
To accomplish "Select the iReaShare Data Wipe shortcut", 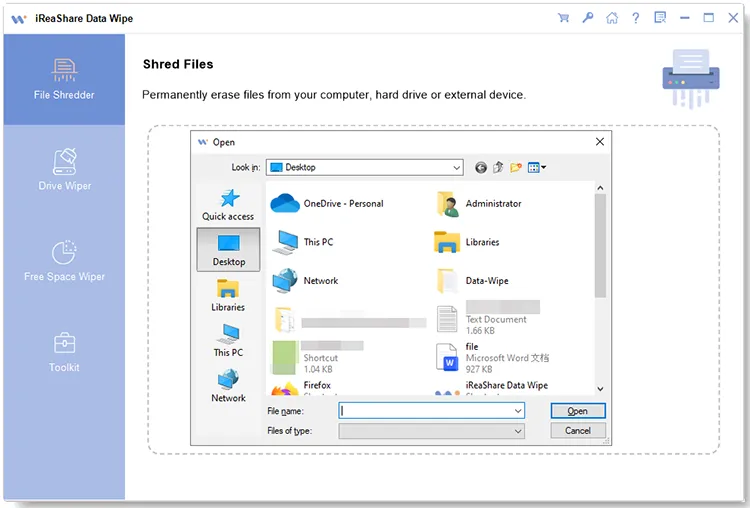I will [x=491, y=388].
